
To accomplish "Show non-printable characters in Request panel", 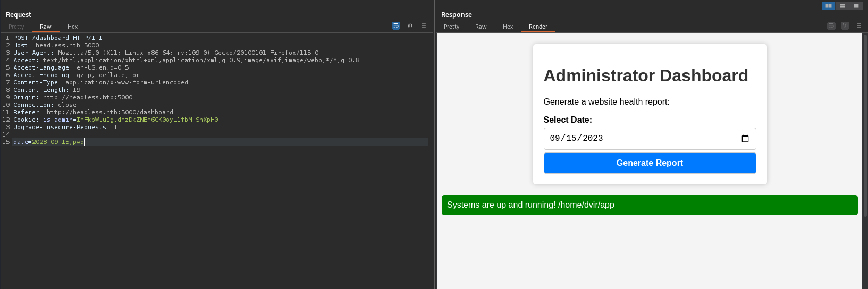I will click(410, 25).
